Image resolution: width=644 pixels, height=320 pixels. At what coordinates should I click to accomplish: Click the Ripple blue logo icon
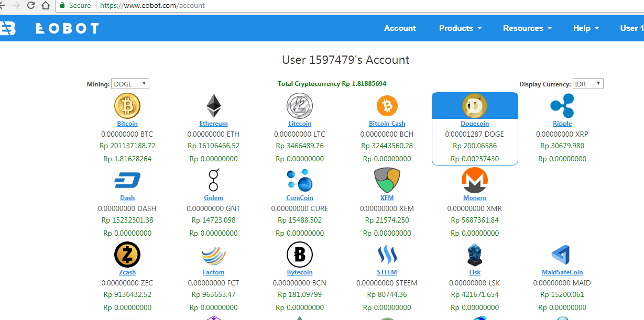[562, 106]
